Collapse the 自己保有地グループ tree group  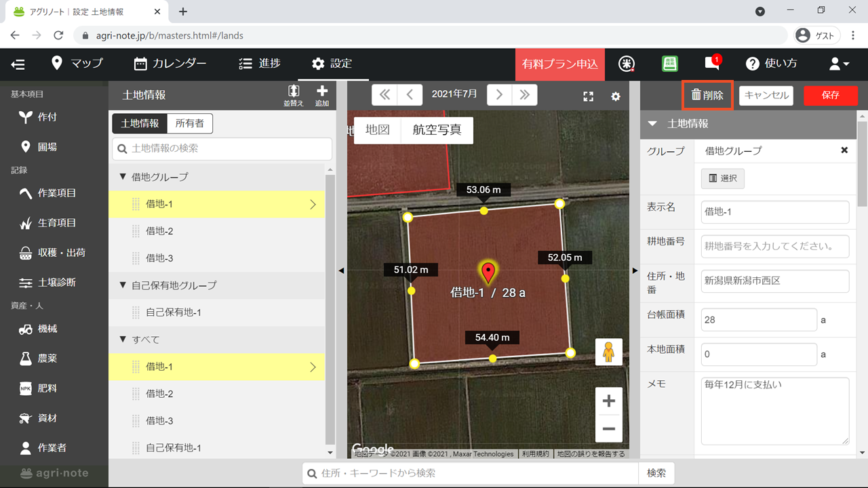click(x=123, y=285)
